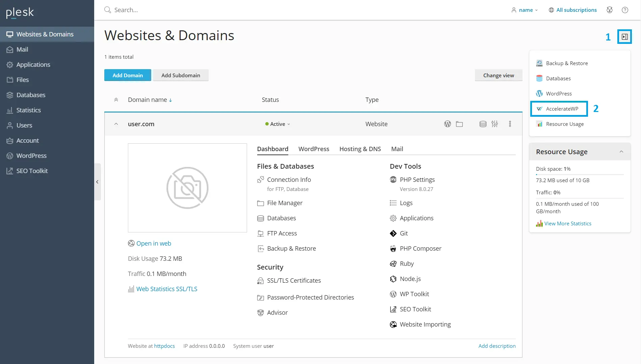The image size is (641, 364).
Task: Toggle the right sidebar panel icon
Action: click(x=625, y=37)
